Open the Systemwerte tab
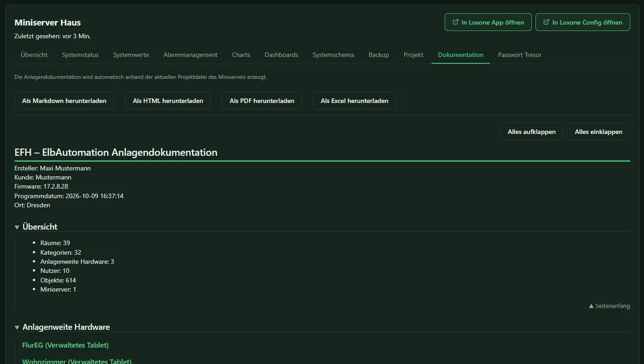Screen dimensions: 644x364 pyautogui.click(x=131, y=55)
